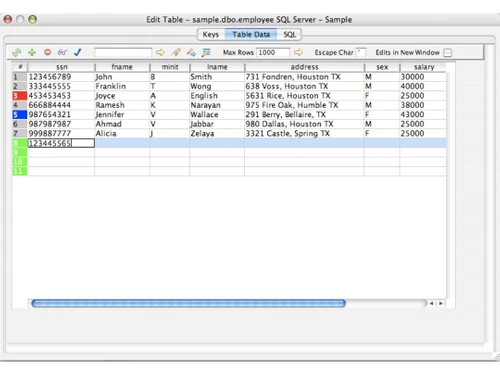Click the salary cell 40000

423,86
